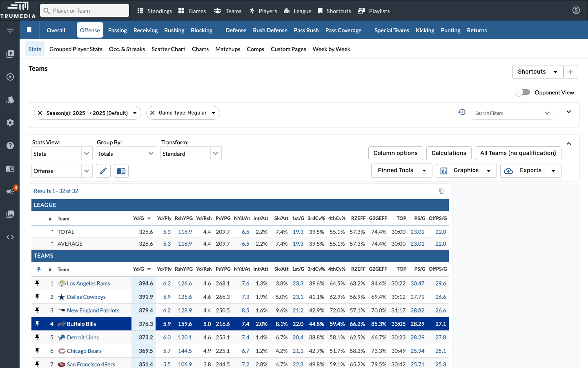Remove the Season(s) 2025 filter
588x368 pixels.
point(40,113)
